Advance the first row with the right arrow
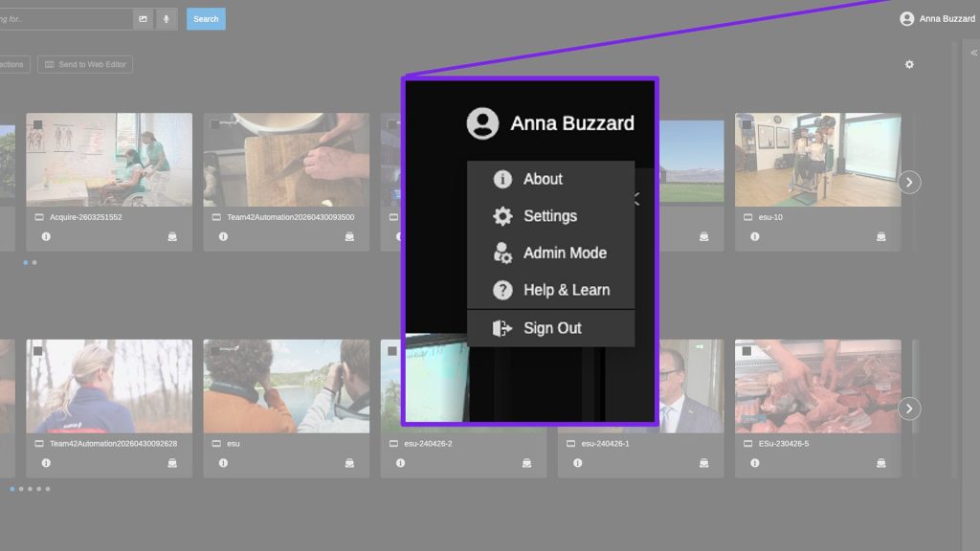Image resolution: width=980 pixels, height=551 pixels. [x=909, y=183]
